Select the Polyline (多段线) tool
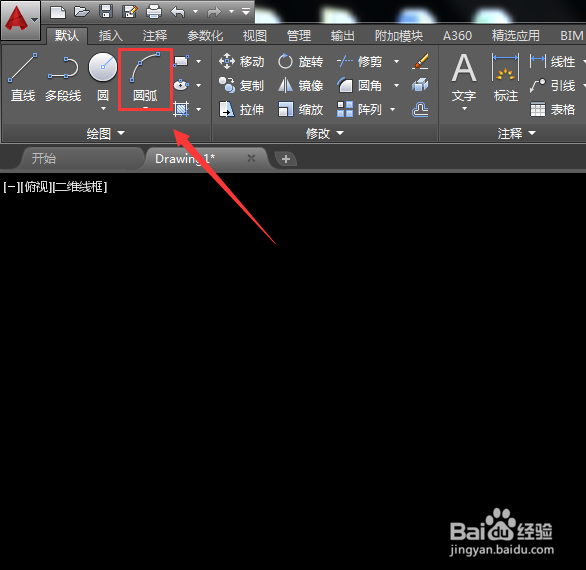The image size is (586, 570). 63,78
